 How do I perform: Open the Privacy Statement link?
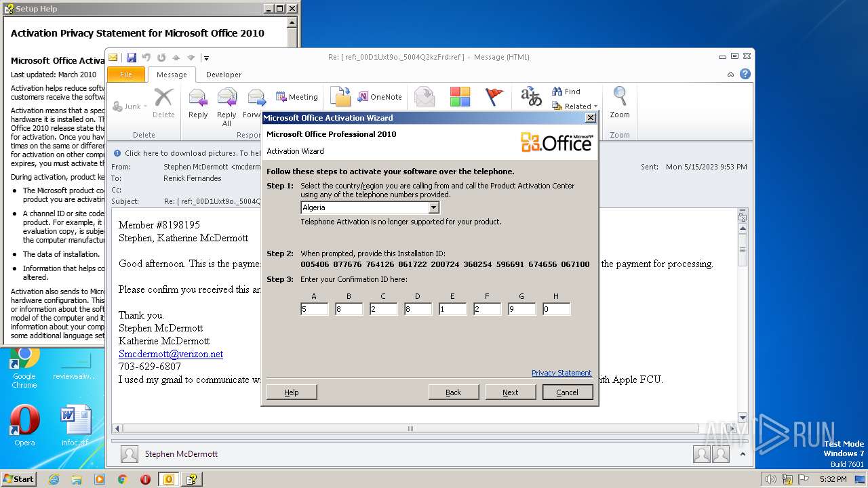(x=561, y=373)
